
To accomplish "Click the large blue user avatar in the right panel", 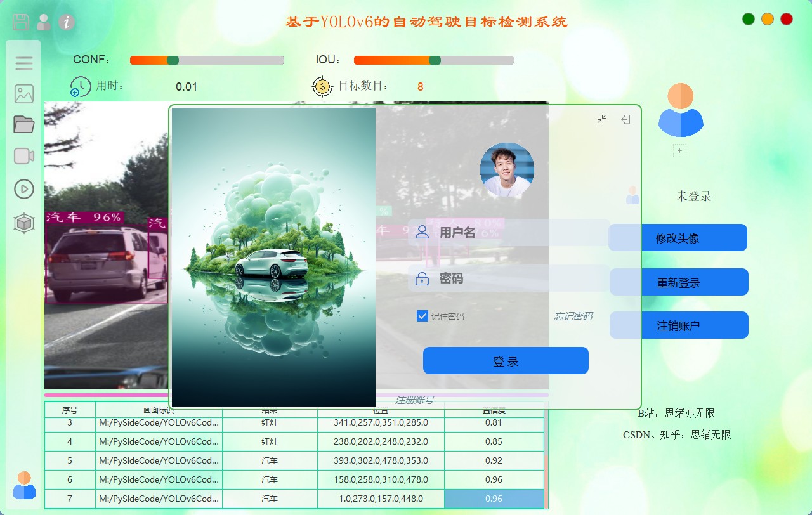I will click(x=681, y=110).
